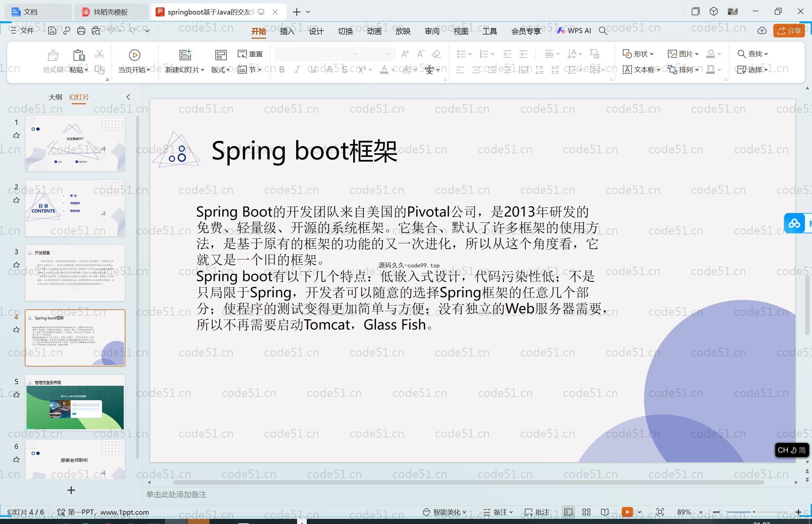Click the Print icon in quick access bar
The height and width of the screenshot is (524, 812).
(81, 31)
